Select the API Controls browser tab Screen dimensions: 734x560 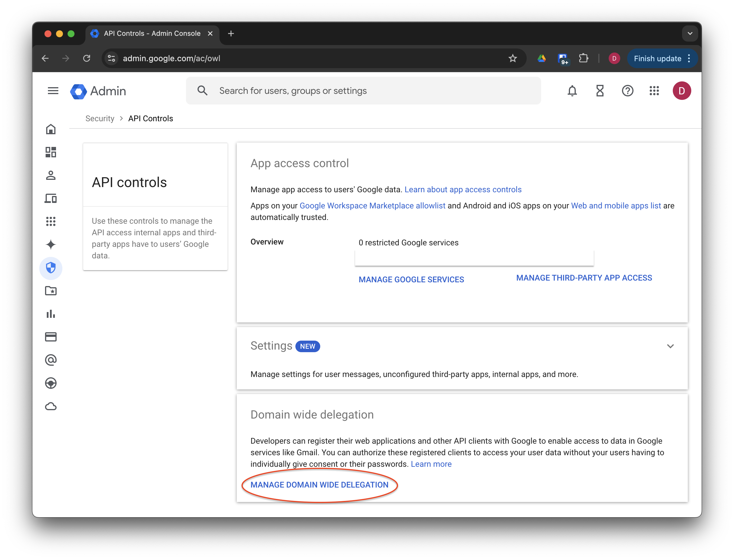152,33
